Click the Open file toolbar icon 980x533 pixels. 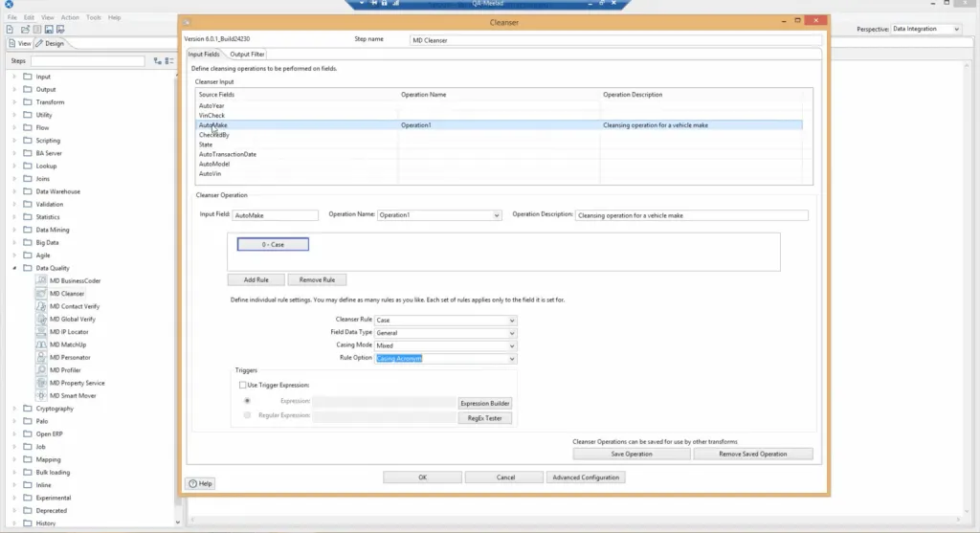pyautogui.click(x=25, y=30)
